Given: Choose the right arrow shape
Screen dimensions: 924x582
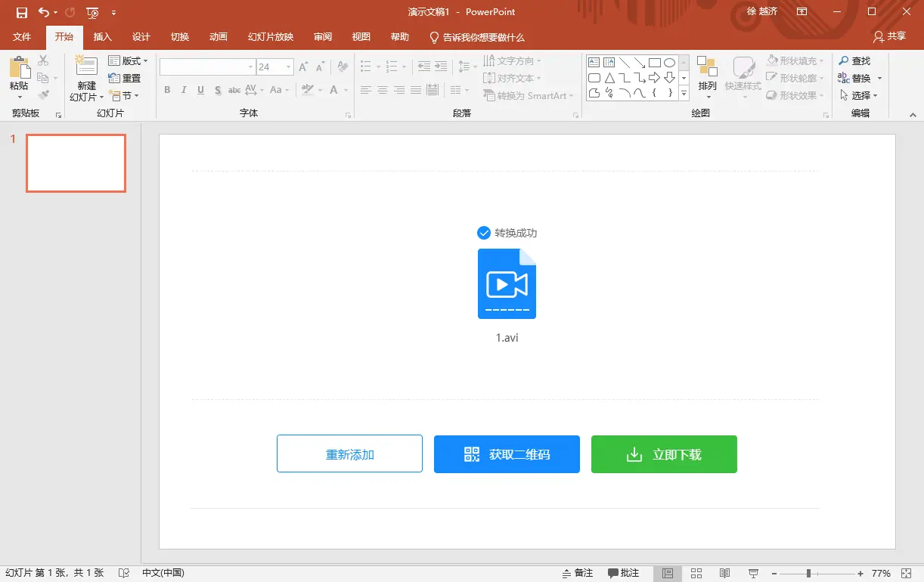Looking at the screenshot, I should (655, 78).
